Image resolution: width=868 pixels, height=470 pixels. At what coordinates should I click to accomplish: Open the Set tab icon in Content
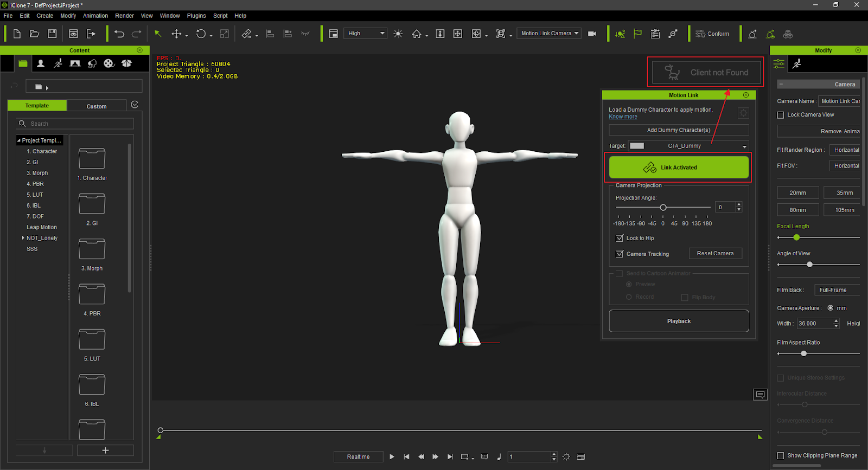pyautogui.click(x=75, y=63)
